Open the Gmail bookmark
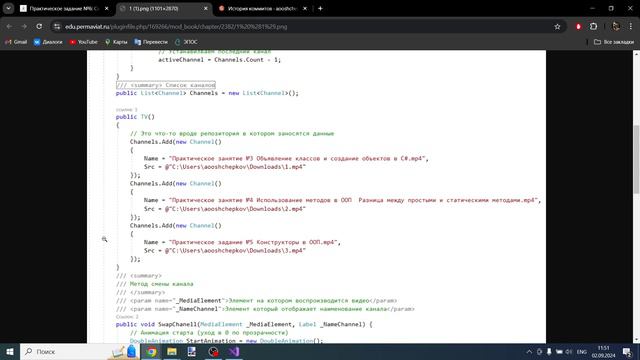 [16, 42]
